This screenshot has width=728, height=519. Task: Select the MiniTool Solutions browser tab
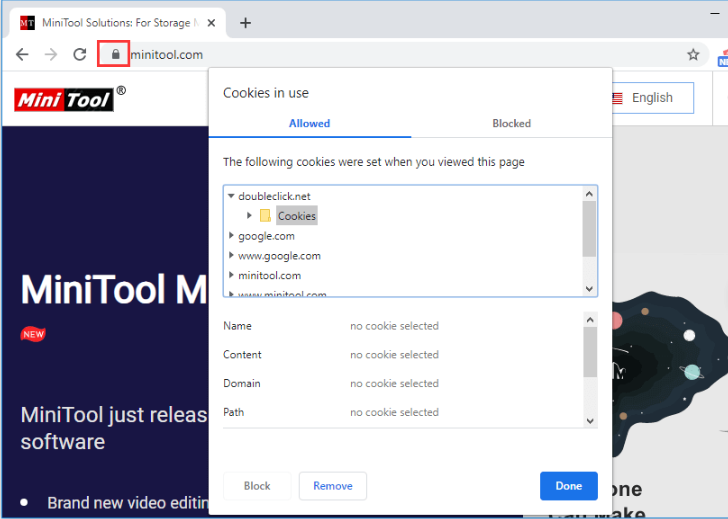click(x=116, y=23)
